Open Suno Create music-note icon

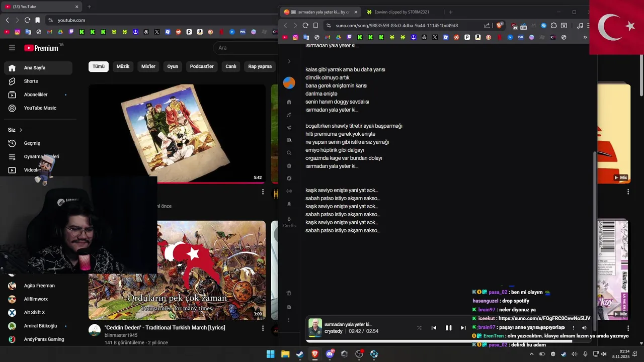tap(289, 115)
